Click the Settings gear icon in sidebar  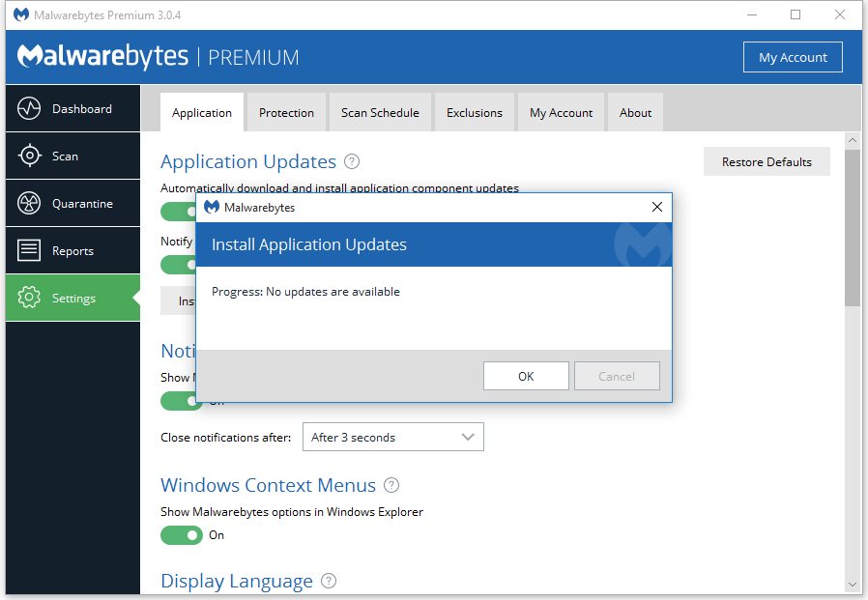click(29, 298)
